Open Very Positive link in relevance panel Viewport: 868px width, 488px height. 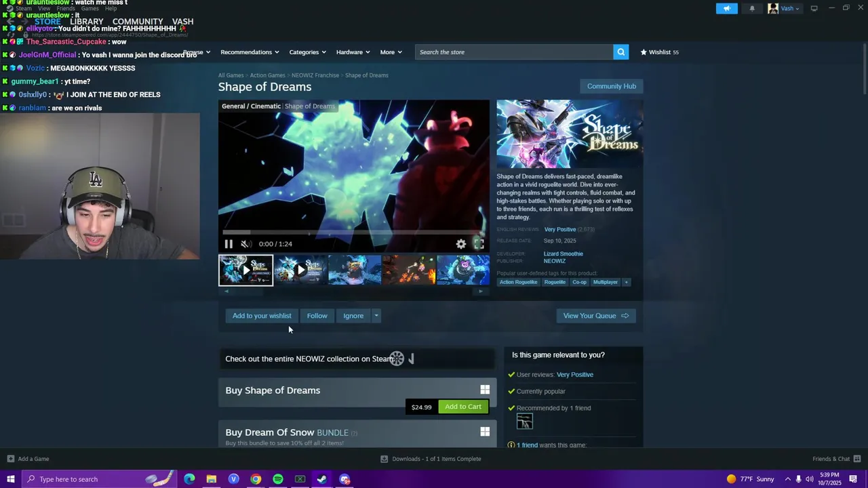(x=575, y=375)
